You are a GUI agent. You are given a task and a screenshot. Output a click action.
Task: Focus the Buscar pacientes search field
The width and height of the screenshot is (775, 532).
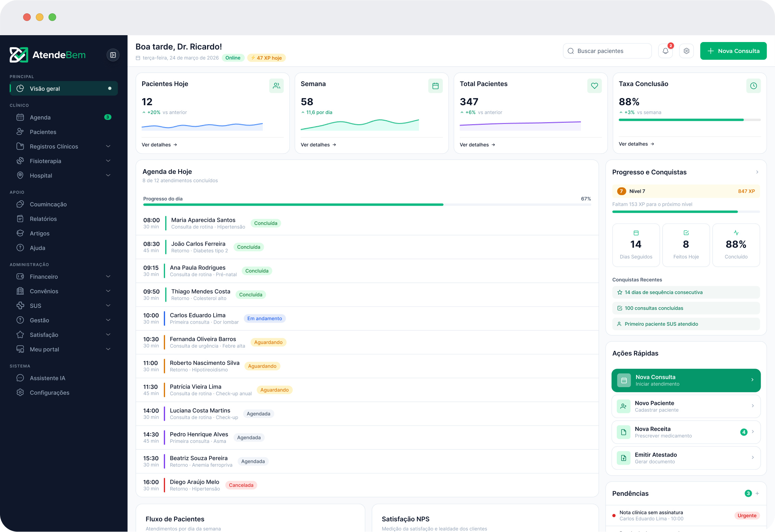607,51
